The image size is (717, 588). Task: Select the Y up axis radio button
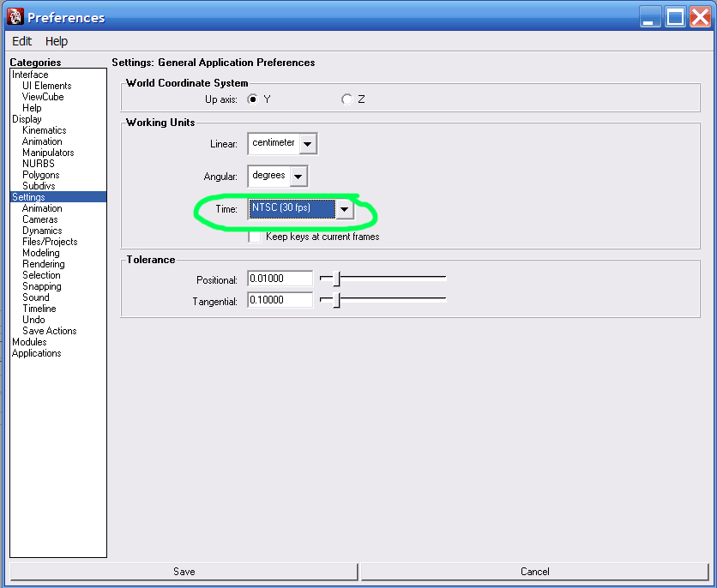tap(253, 99)
